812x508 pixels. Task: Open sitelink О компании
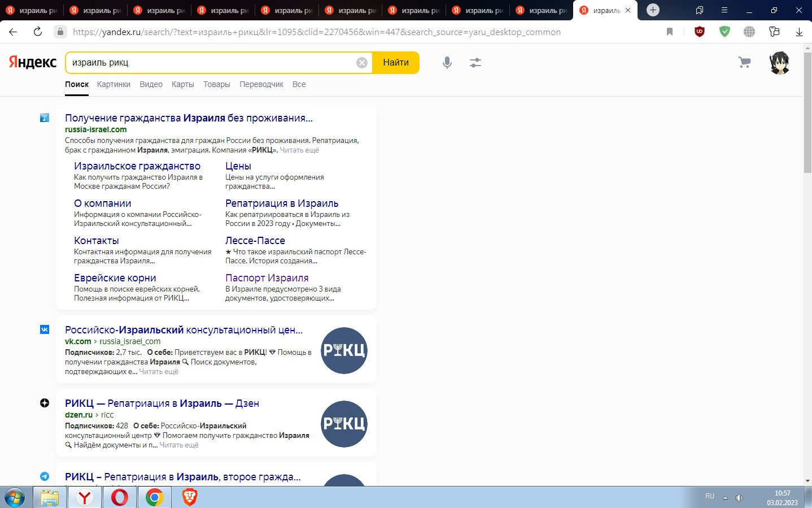(x=102, y=203)
